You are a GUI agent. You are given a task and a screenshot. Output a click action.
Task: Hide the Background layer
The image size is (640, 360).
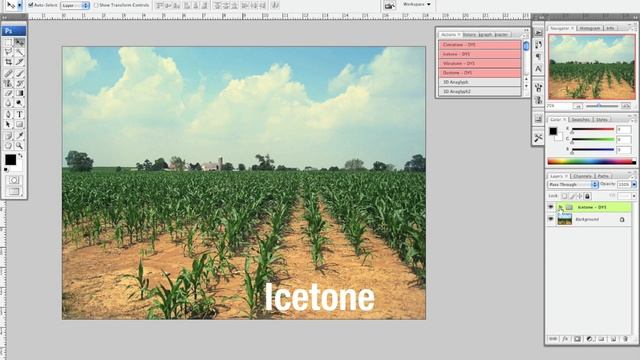click(x=551, y=219)
